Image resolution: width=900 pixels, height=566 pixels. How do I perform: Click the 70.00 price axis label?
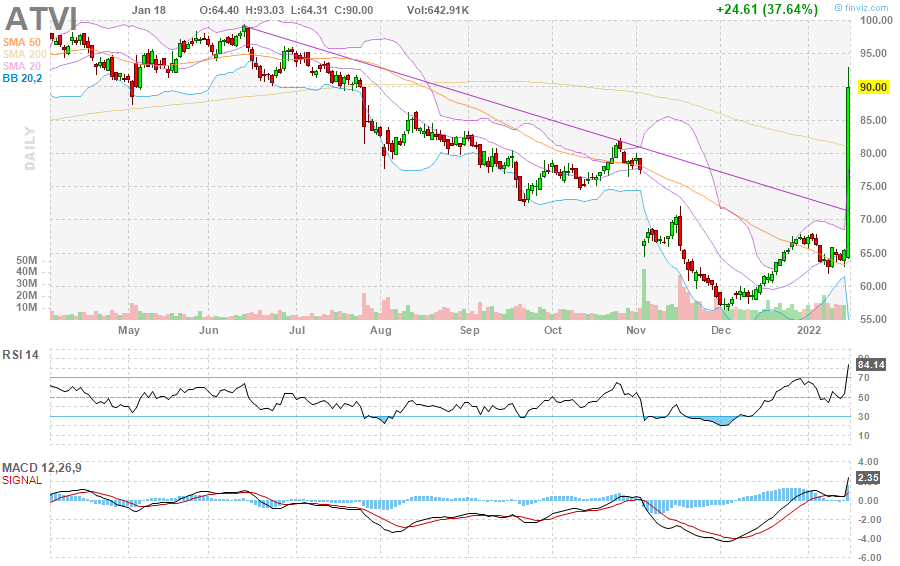click(873, 220)
